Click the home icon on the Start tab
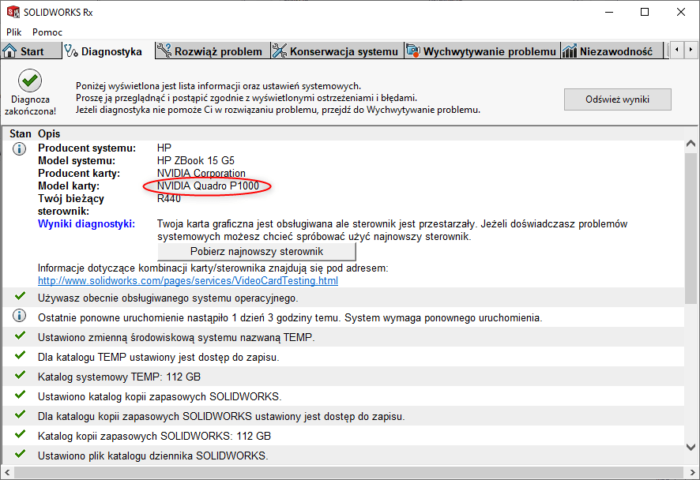 click(x=9, y=51)
